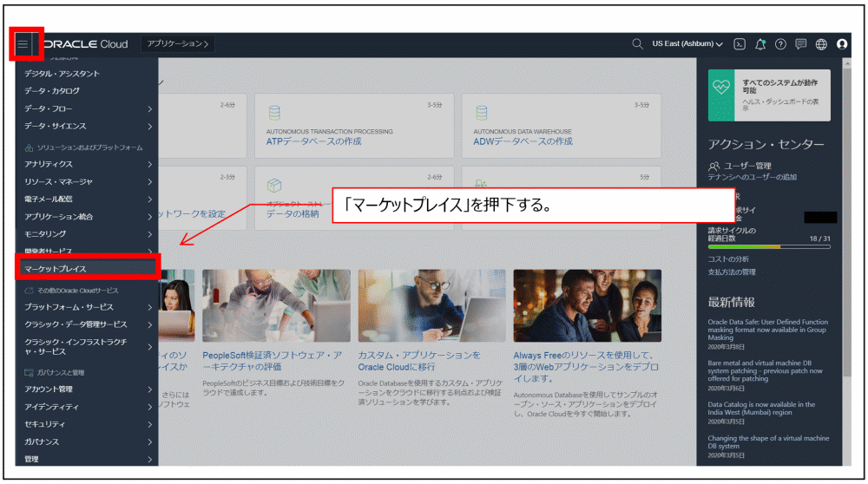Screen dimensions: 868x484
Task: Click 支払方法の管理 link
Action: click(x=731, y=272)
